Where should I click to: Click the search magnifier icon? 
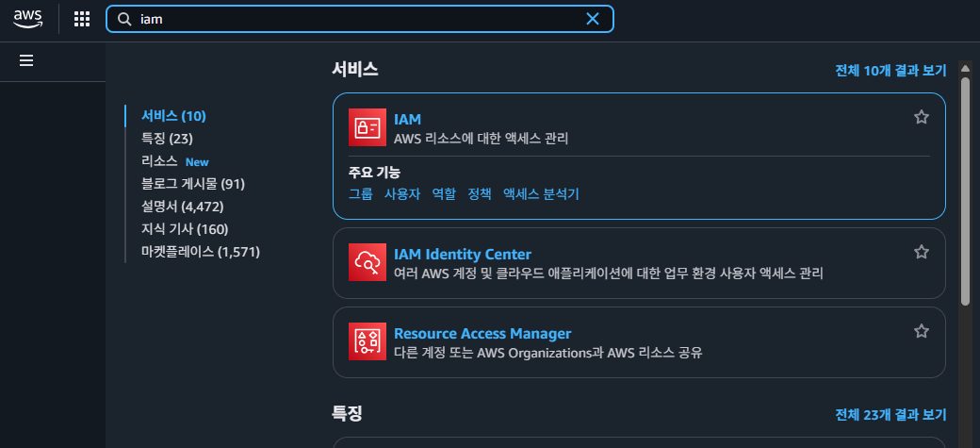(125, 20)
